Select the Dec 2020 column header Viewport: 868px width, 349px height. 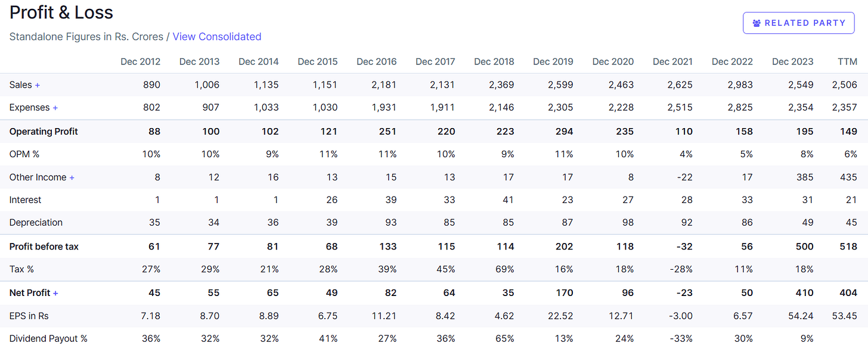pyautogui.click(x=613, y=61)
